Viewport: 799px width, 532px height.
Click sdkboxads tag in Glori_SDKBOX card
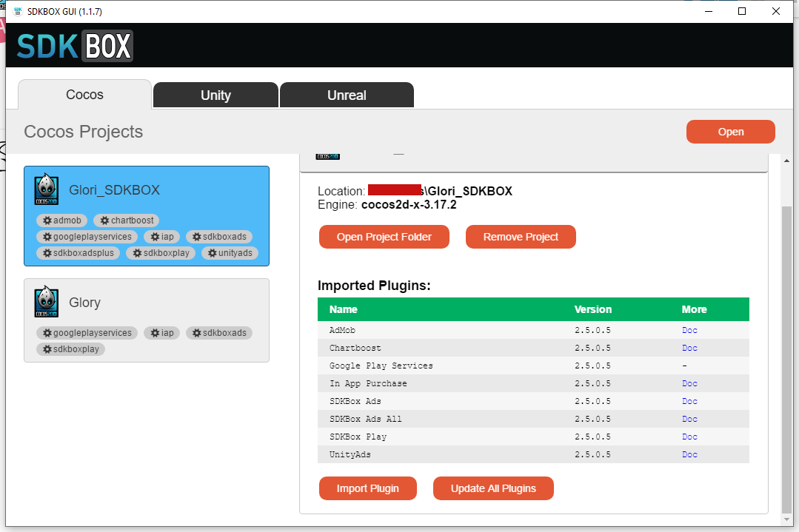pos(219,237)
